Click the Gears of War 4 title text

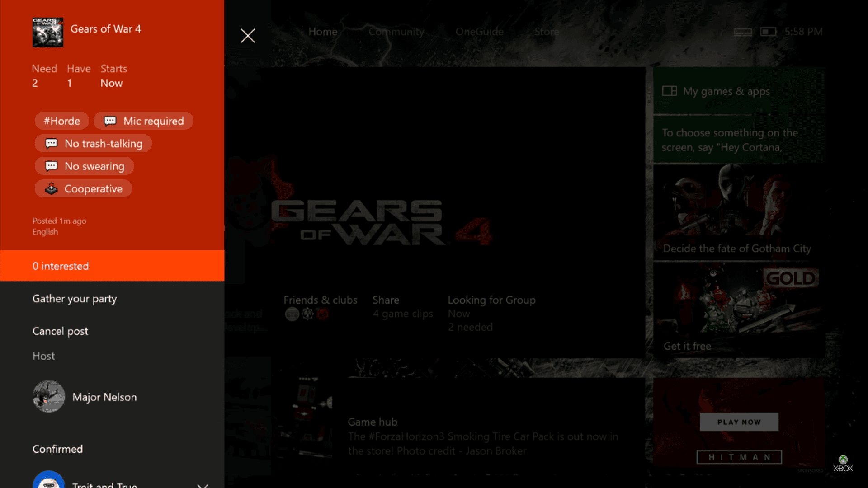106,29
